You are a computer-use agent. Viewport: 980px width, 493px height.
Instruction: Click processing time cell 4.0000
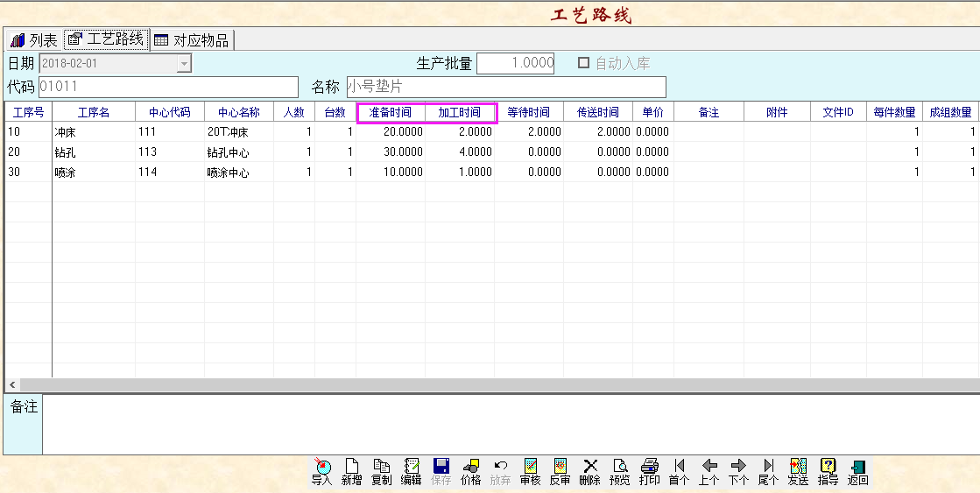click(x=460, y=151)
